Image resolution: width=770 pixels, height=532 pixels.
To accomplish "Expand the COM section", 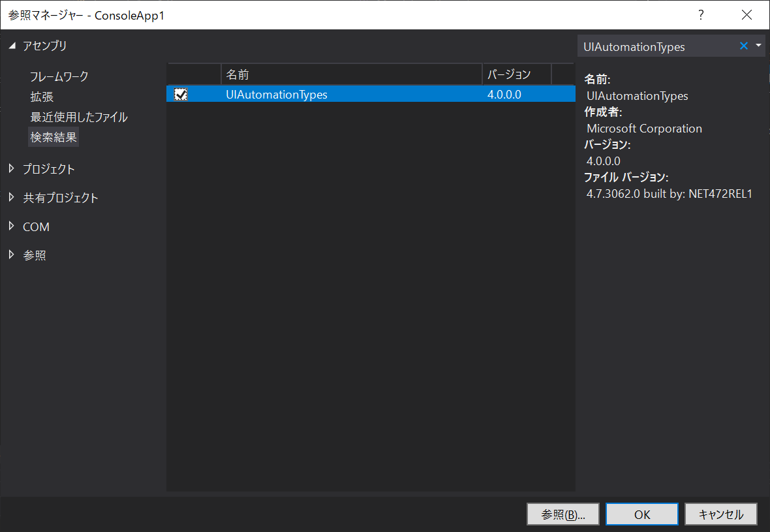I will (x=12, y=227).
